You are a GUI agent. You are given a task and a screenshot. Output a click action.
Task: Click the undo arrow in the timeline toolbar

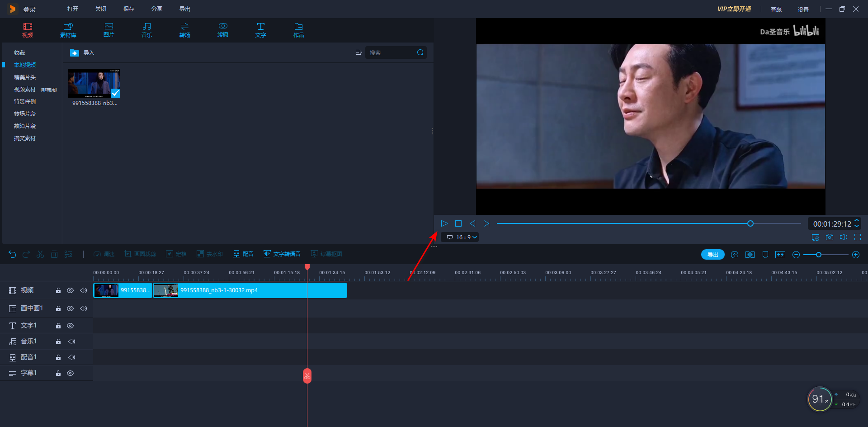pyautogui.click(x=12, y=254)
